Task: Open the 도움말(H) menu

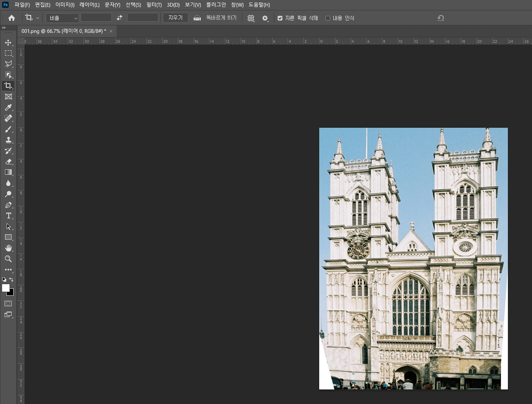Action: (259, 5)
